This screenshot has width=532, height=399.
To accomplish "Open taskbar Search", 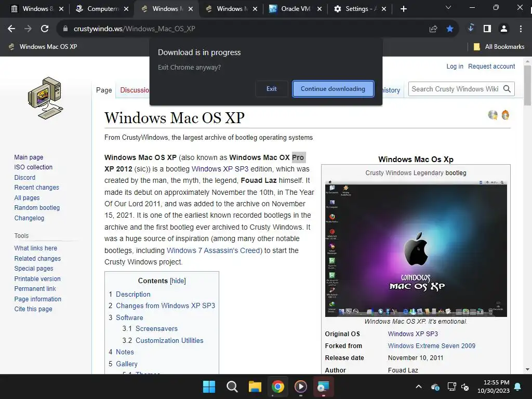I will [x=232, y=387].
